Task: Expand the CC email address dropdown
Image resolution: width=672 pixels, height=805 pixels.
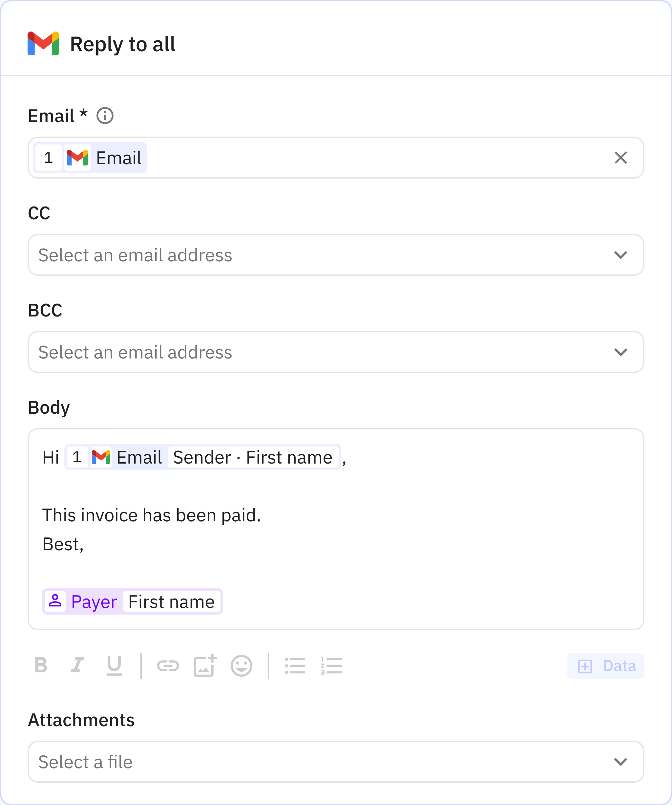Action: pos(621,255)
